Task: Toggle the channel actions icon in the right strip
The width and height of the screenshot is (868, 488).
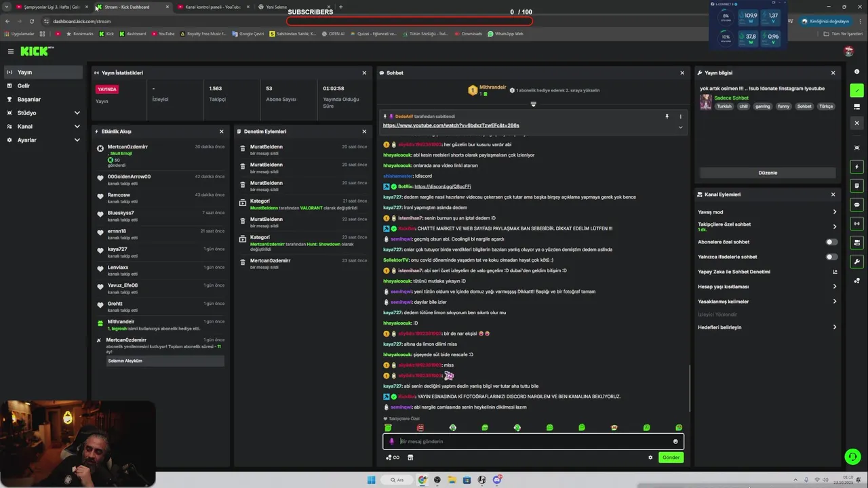Action: (857, 242)
